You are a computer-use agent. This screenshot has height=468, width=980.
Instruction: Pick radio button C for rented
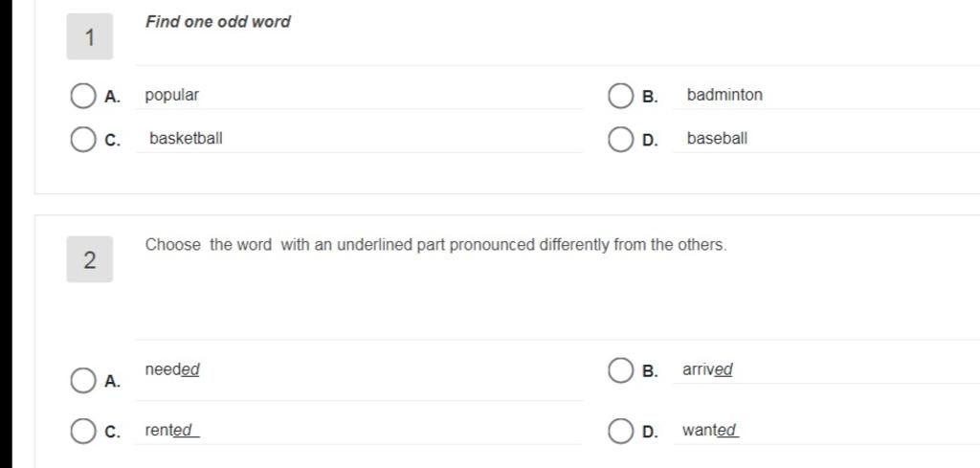[82, 431]
